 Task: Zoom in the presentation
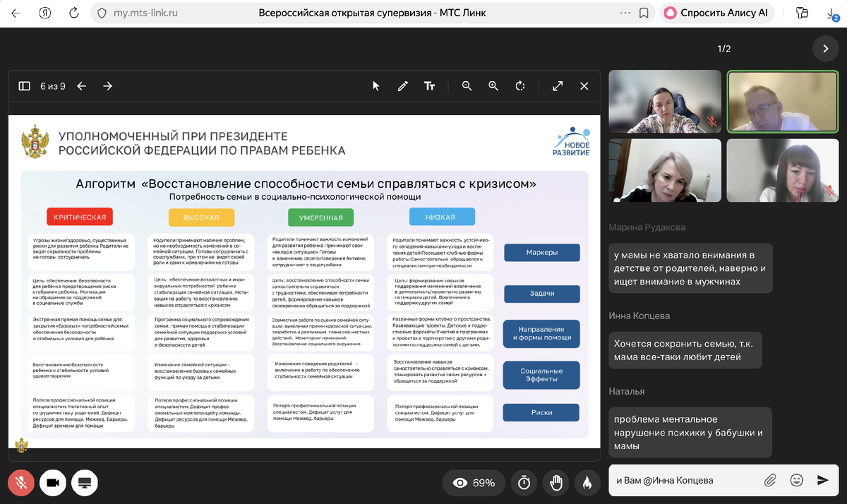tap(493, 86)
